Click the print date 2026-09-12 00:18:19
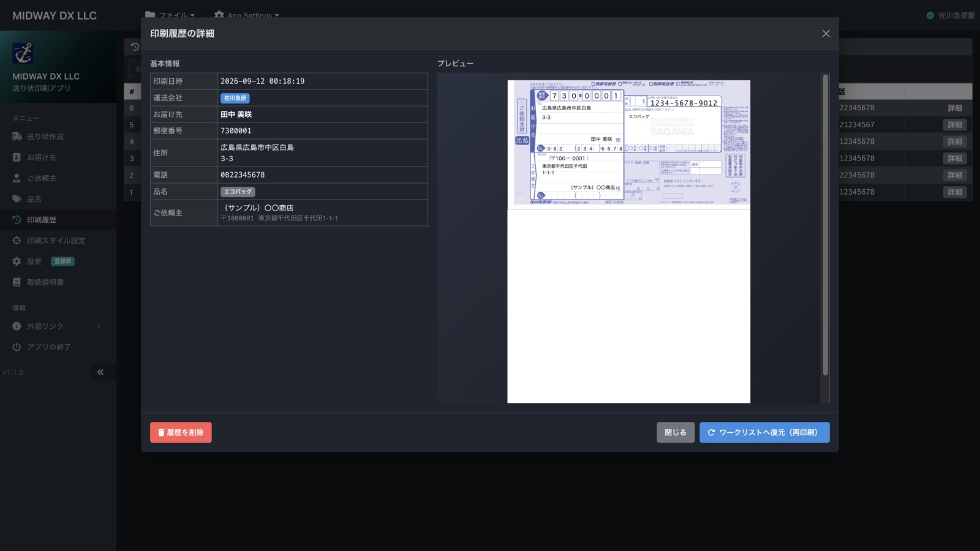 click(262, 81)
